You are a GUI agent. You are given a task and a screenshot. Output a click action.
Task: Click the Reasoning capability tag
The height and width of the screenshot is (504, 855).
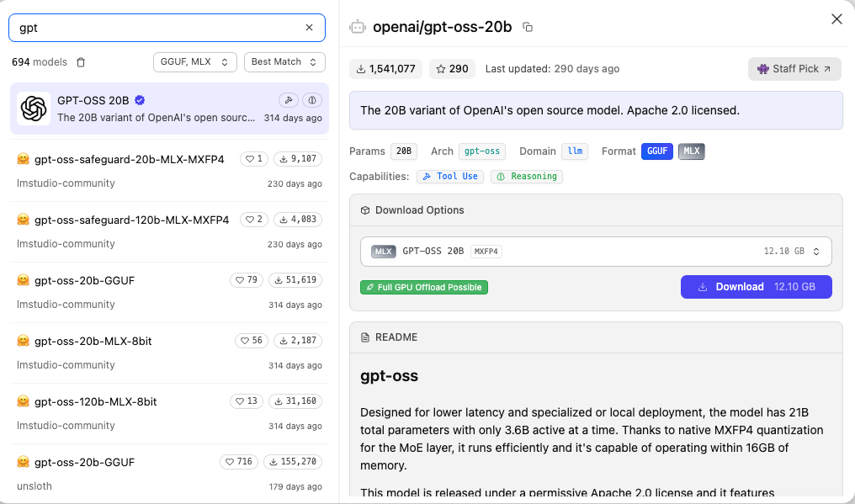[527, 177]
